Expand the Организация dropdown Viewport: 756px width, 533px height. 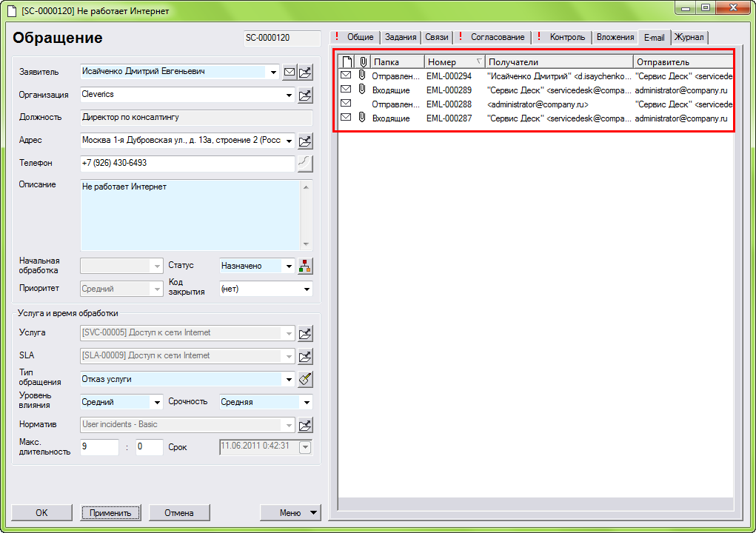coord(289,95)
